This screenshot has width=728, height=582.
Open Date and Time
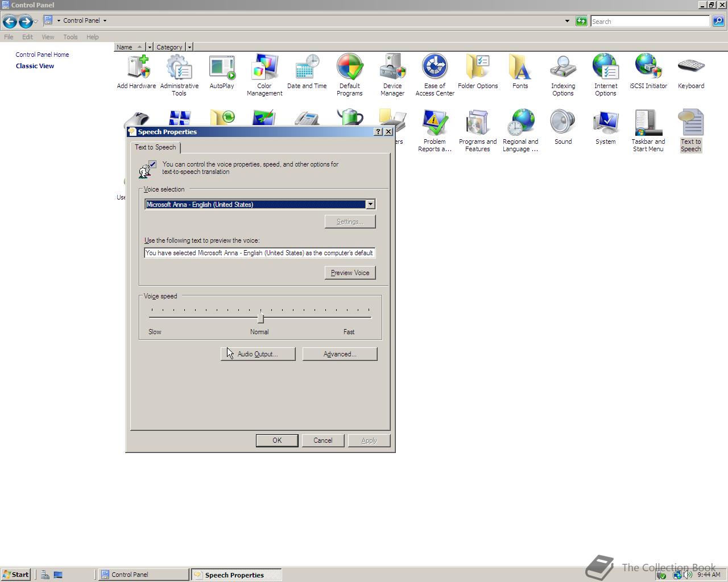(x=307, y=72)
